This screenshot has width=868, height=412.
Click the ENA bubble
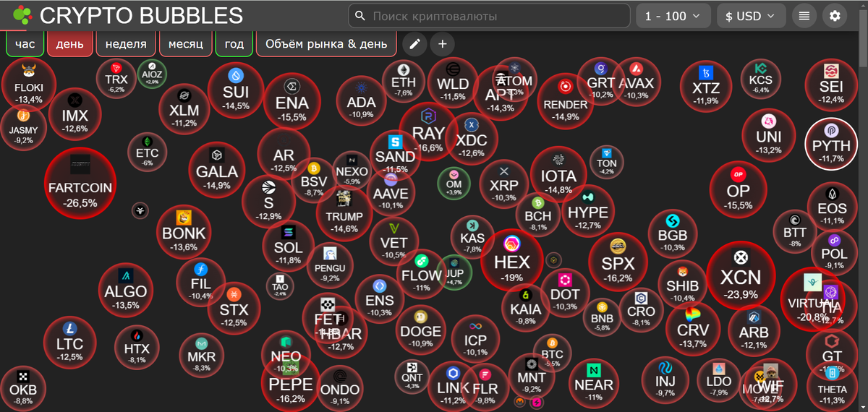point(292,102)
